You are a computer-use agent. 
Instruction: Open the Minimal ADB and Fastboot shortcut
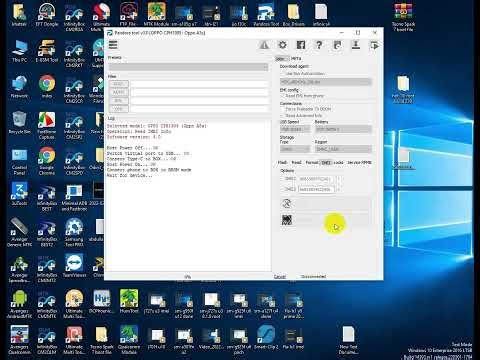[x=74, y=197]
